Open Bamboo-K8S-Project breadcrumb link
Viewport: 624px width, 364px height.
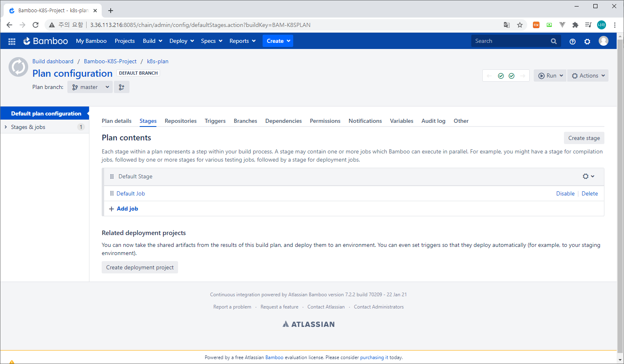pos(110,61)
